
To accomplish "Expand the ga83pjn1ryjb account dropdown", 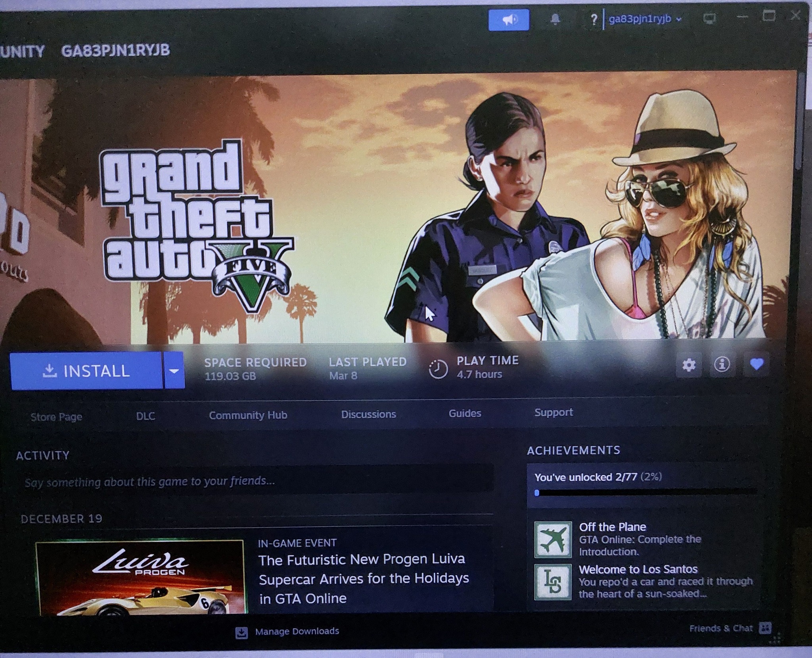I will point(645,19).
